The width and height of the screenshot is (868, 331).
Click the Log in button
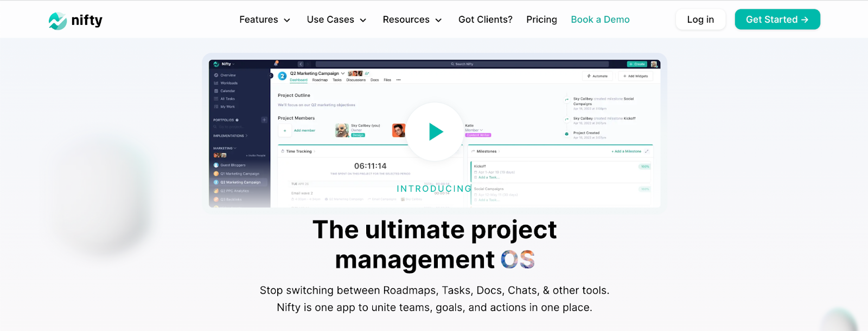pos(700,20)
